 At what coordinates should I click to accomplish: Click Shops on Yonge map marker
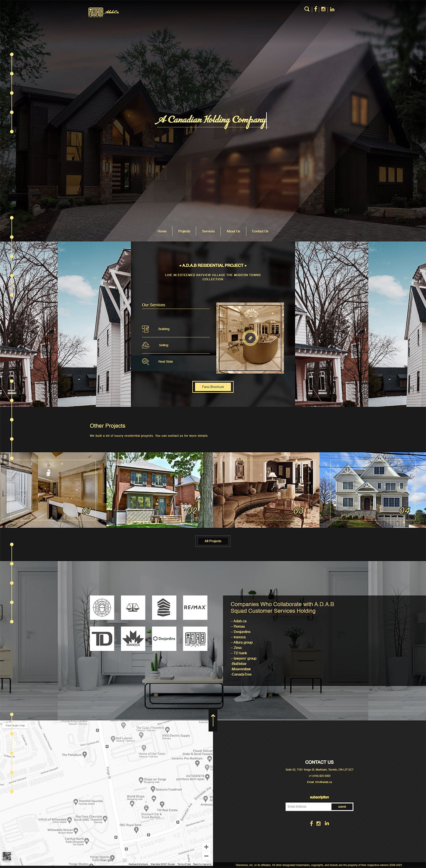(x=141, y=780)
